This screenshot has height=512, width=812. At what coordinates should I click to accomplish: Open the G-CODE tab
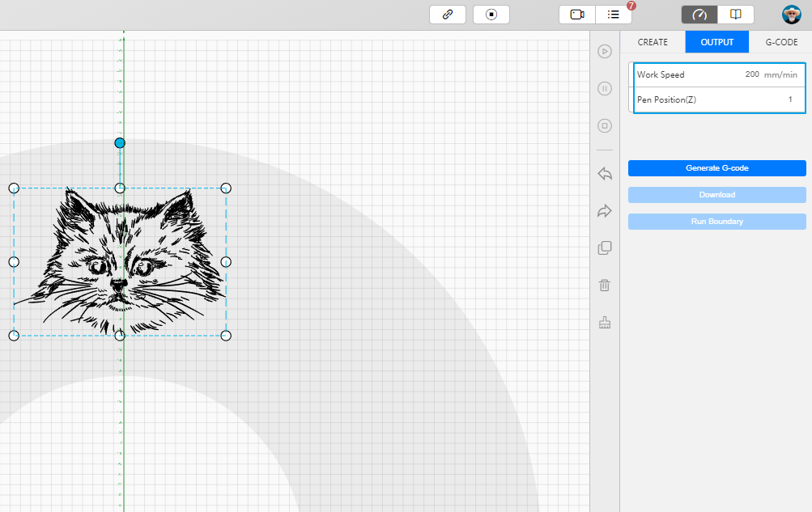click(781, 42)
